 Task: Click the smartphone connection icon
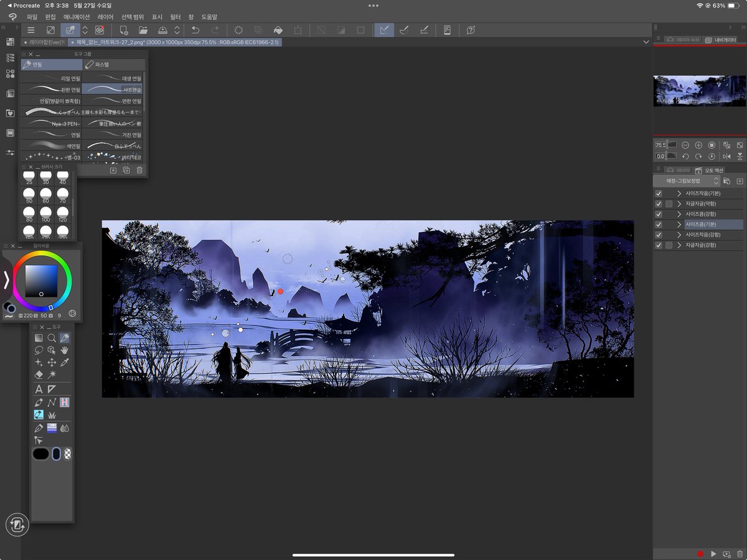click(447, 30)
